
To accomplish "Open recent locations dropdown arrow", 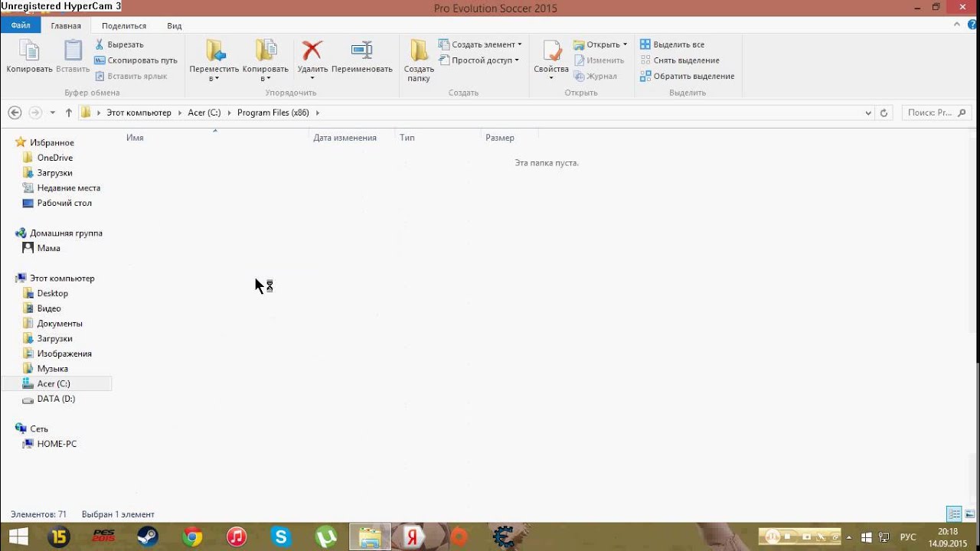I will click(53, 112).
